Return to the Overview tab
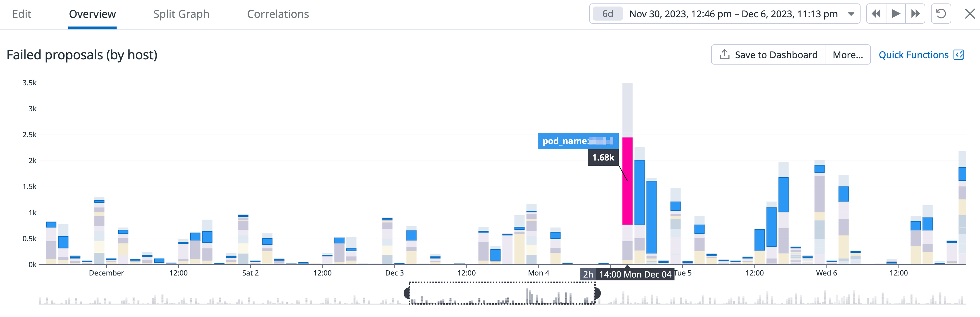Viewport: 980px width, 317px height. click(x=92, y=14)
